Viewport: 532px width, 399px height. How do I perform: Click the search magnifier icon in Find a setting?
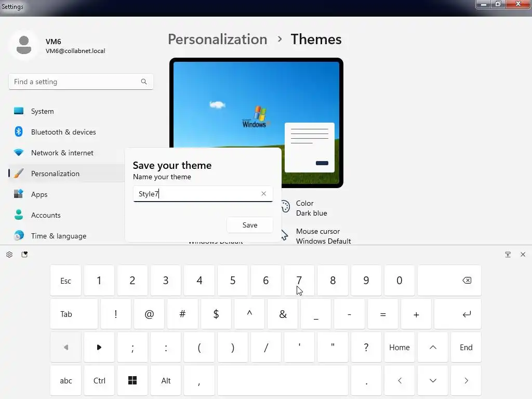[x=144, y=82]
